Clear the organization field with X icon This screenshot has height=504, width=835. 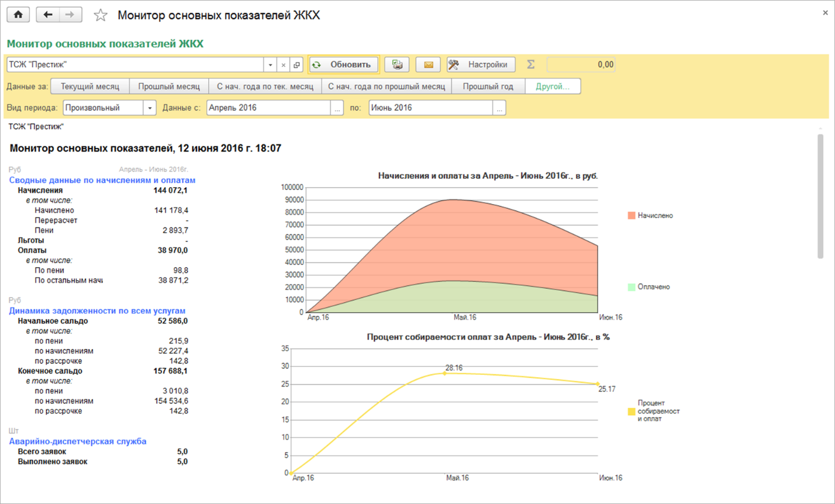[283, 65]
